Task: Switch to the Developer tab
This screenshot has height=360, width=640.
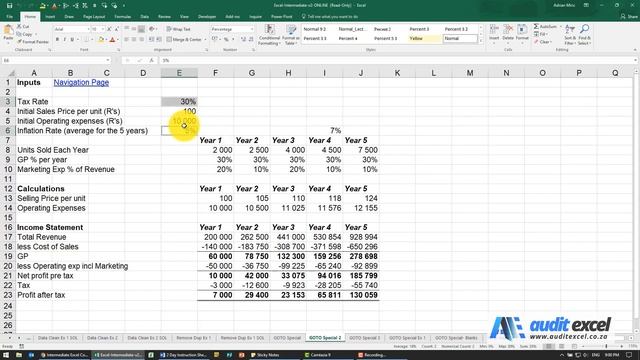Action: (x=207, y=17)
